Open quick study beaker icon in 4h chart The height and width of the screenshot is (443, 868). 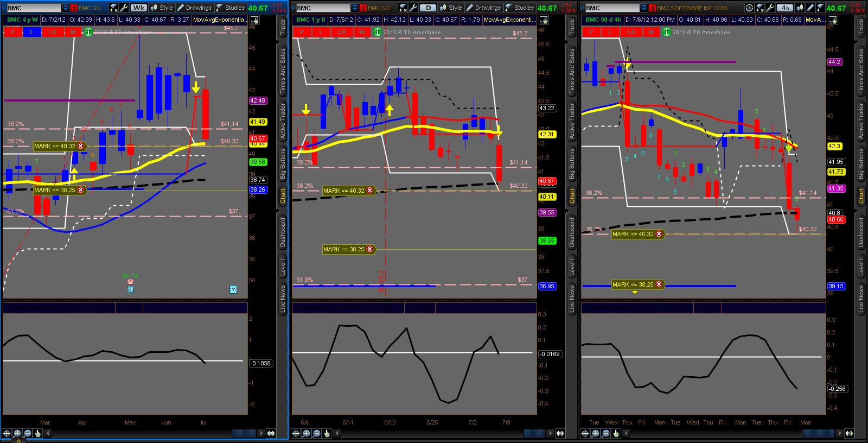pyautogui.click(x=759, y=8)
